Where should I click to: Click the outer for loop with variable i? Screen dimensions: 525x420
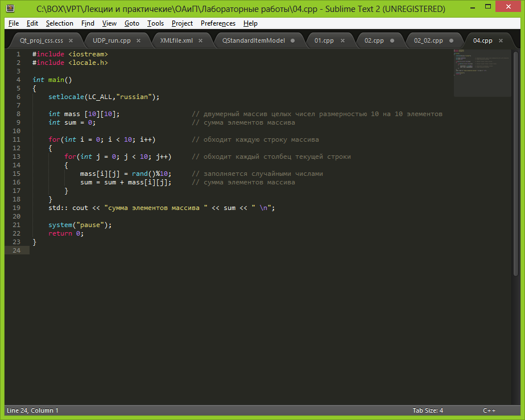pos(102,139)
